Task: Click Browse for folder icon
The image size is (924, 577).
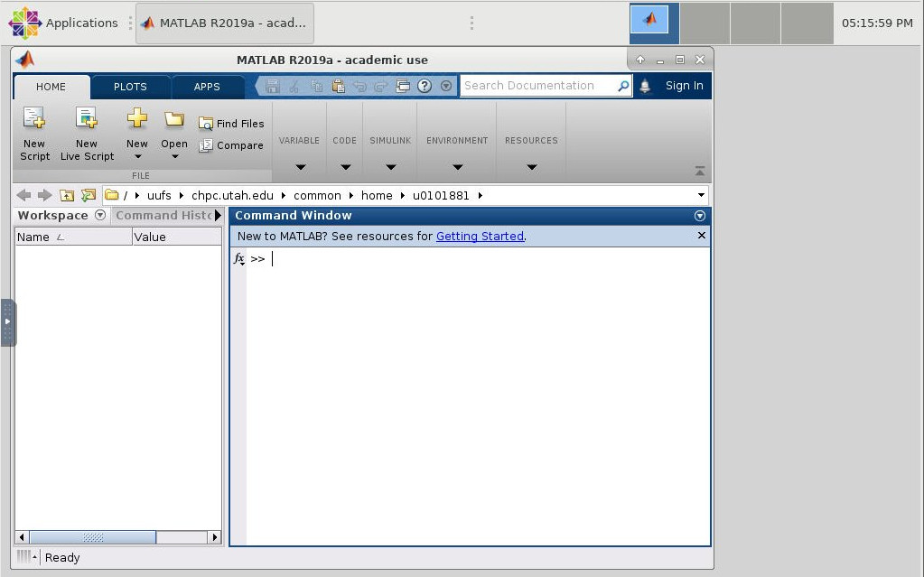Action: pos(89,195)
